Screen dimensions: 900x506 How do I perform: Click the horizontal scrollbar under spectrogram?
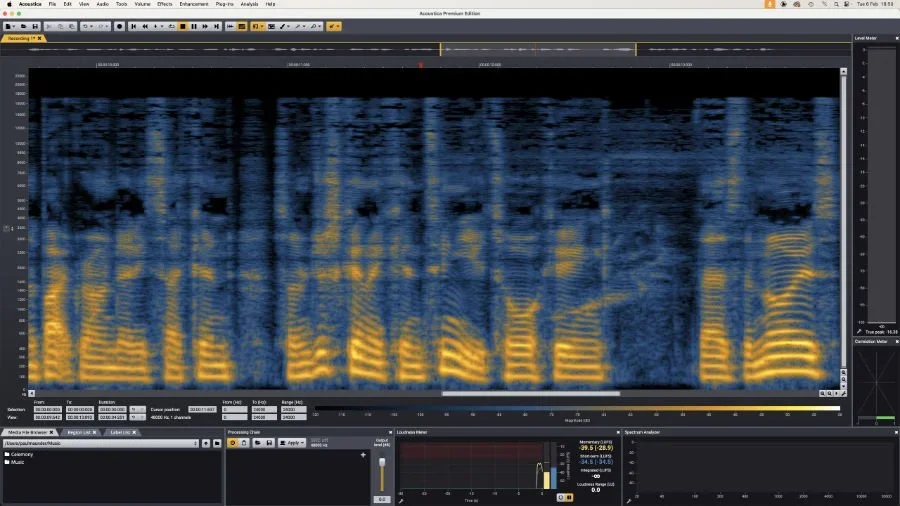pos(530,394)
